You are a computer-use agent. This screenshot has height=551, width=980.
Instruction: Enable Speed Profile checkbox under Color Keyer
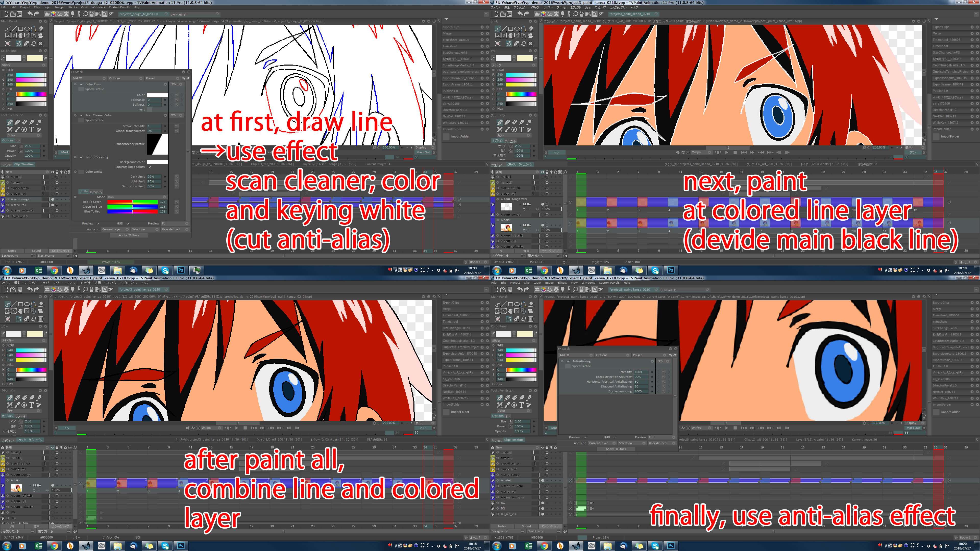(x=81, y=89)
